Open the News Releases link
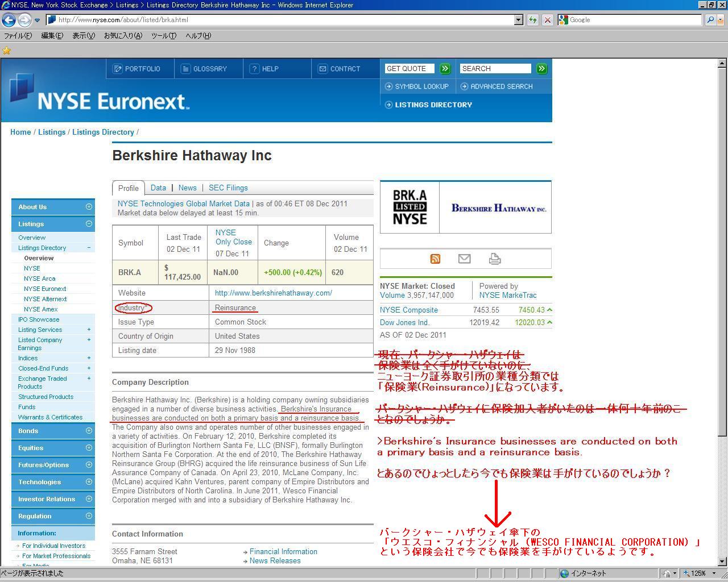The height and width of the screenshot is (582, 728). (275, 561)
